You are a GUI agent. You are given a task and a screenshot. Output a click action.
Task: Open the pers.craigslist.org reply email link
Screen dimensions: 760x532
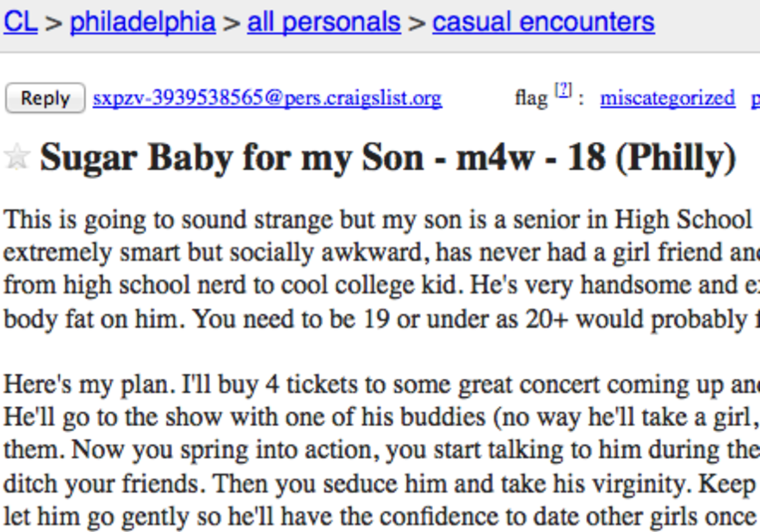pos(267,98)
